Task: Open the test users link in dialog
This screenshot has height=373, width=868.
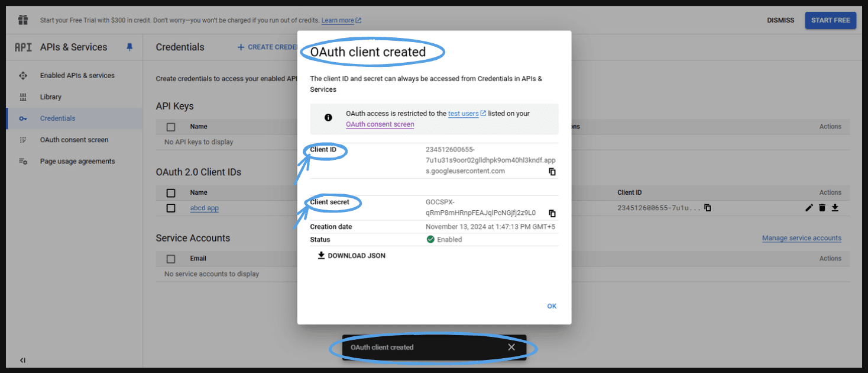Action: click(x=463, y=114)
